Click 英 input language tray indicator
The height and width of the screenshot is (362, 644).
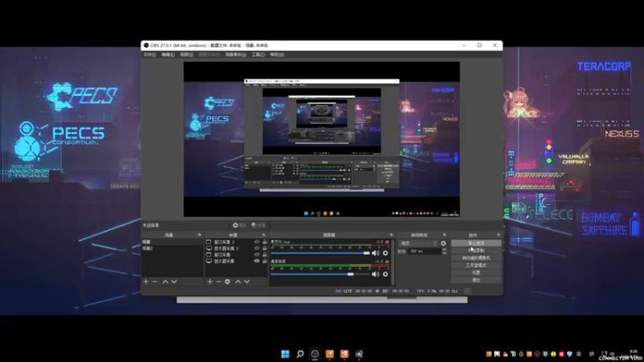(x=579, y=354)
